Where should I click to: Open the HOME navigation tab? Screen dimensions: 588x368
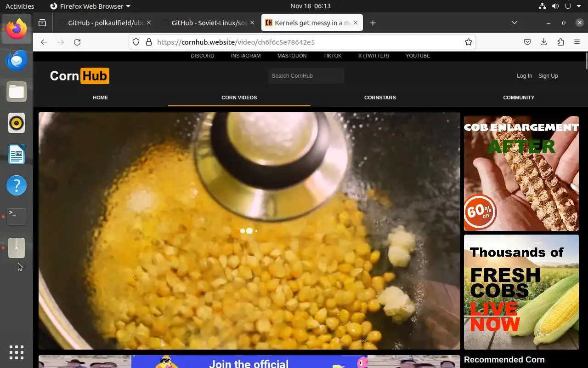(x=100, y=98)
